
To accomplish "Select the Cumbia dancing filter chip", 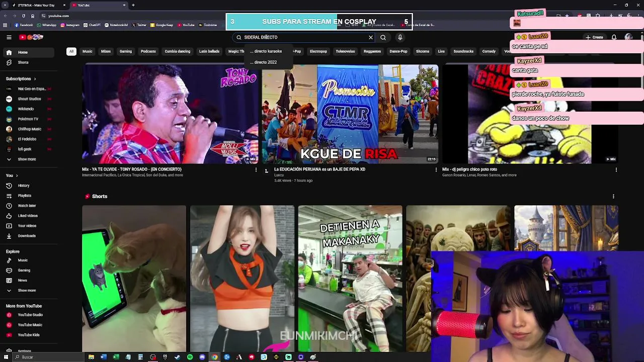I will click(x=178, y=51).
